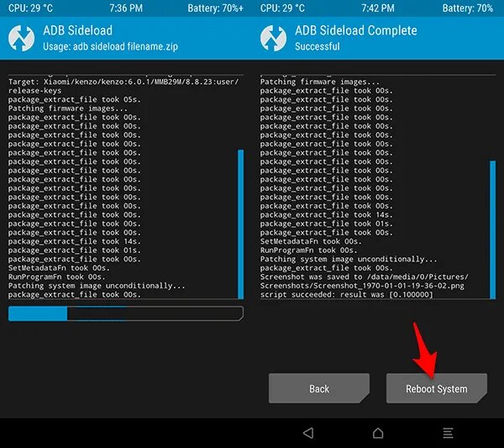504x448 pixels.
Task: Click 'Screenshots/Screenshot_1970-01-01-19-36-02.png' filename line
Action: point(362,286)
